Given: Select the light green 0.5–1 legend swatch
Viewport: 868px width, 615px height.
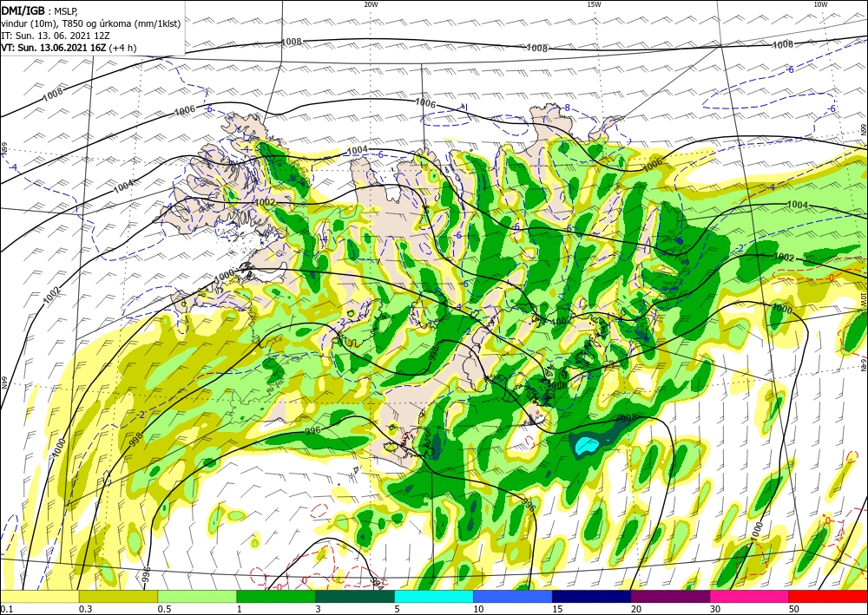Looking at the screenshot, I should click(197, 596).
